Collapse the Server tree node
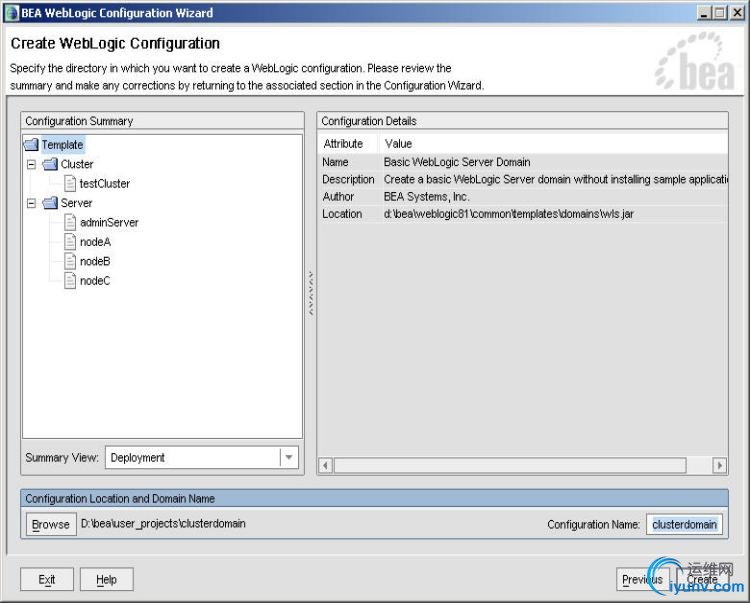 tap(31, 203)
